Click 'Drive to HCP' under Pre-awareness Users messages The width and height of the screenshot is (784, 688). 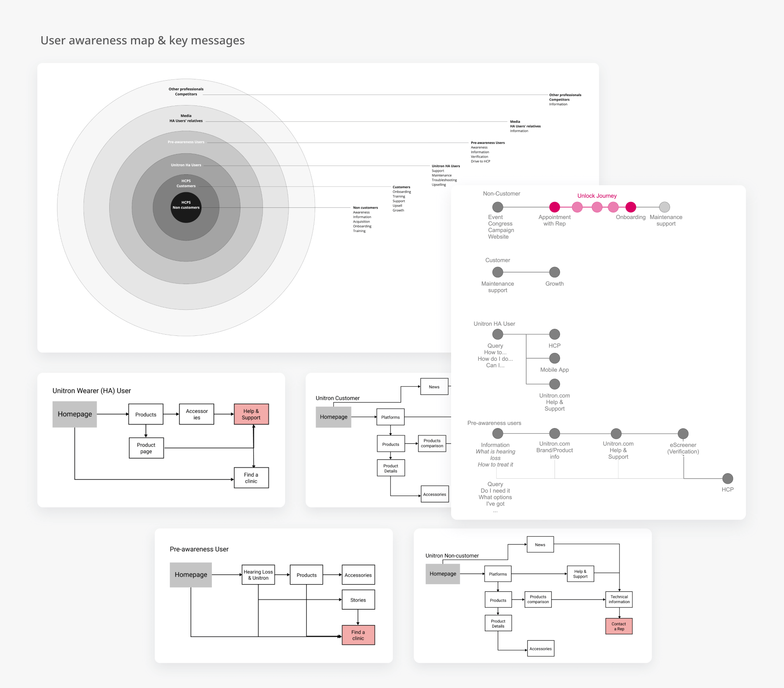(481, 161)
